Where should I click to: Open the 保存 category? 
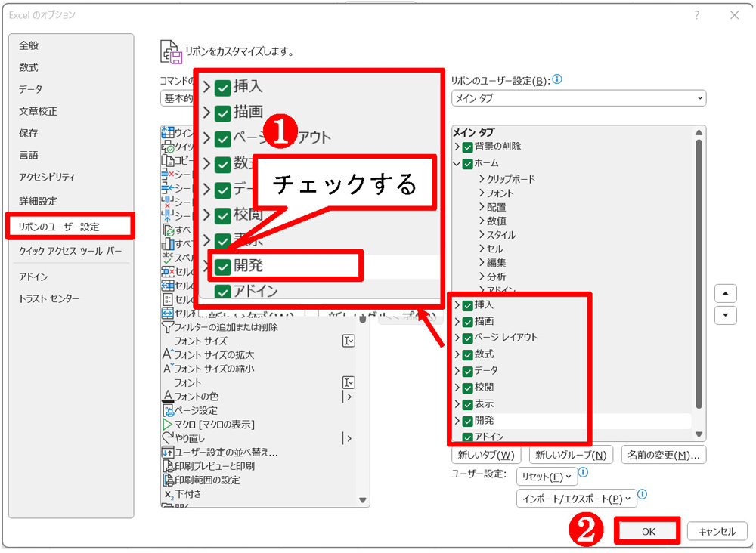(29, 134)
